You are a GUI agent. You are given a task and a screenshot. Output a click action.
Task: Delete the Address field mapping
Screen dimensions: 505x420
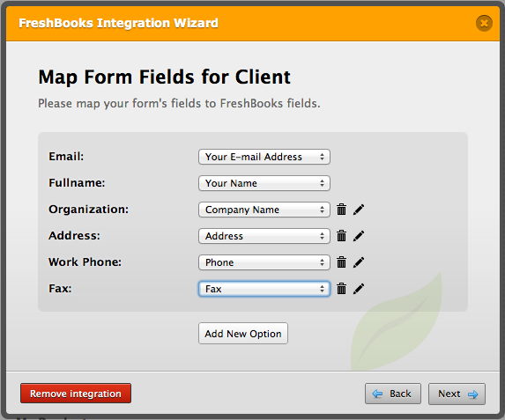click(341, 236)
